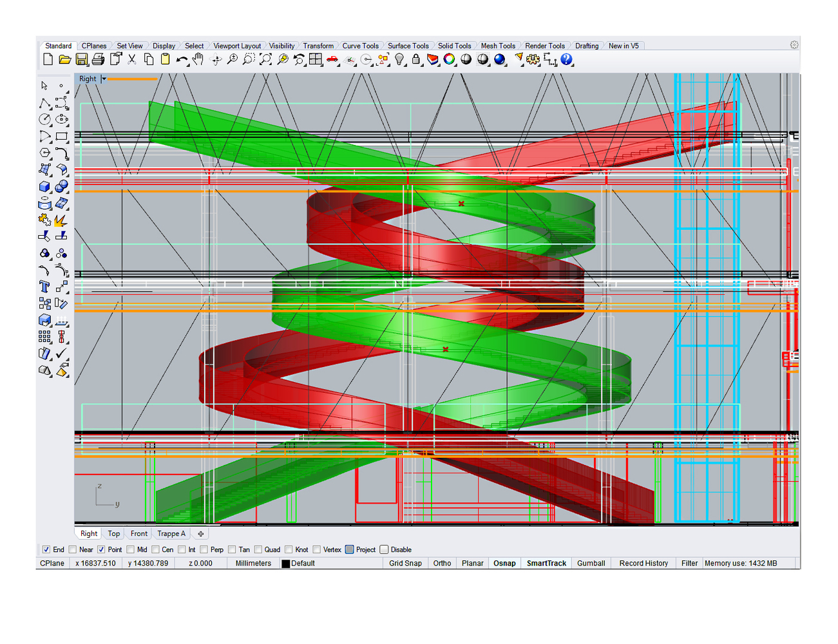The width and height of the screenshot is (838, 644).
Task: Click the Open folder icon
Action: [64, 59]
